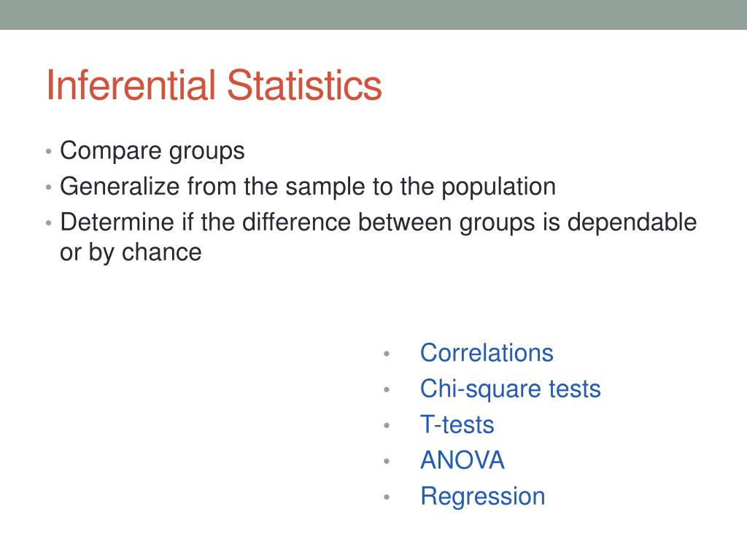Click the gray header bar atop slide

tap(373, 15)
